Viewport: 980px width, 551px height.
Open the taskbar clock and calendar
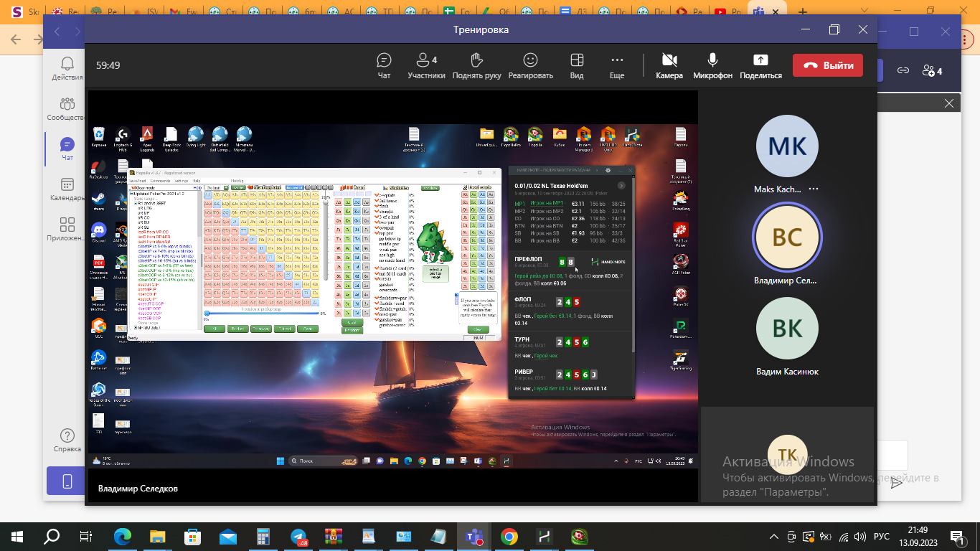click(x=919, y=536)
